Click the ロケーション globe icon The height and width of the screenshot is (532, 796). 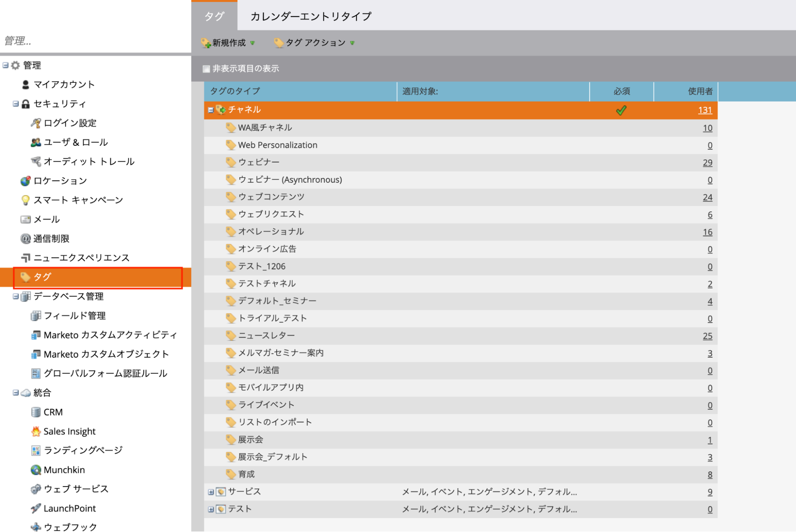(25, 181)
